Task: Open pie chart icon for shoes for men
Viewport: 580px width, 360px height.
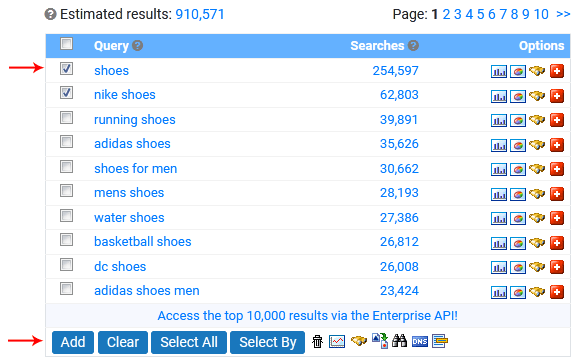Action: pos(518,169)
